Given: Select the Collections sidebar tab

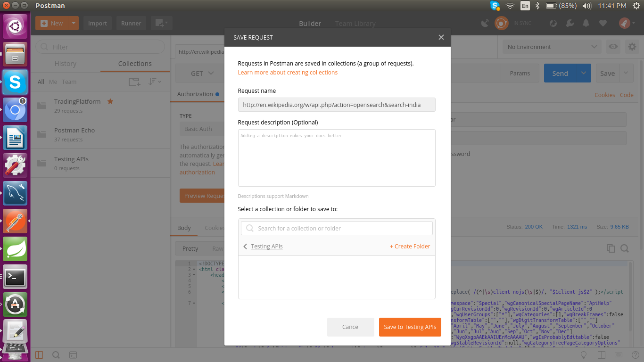Looking at the screenshot, I should 135,64.
